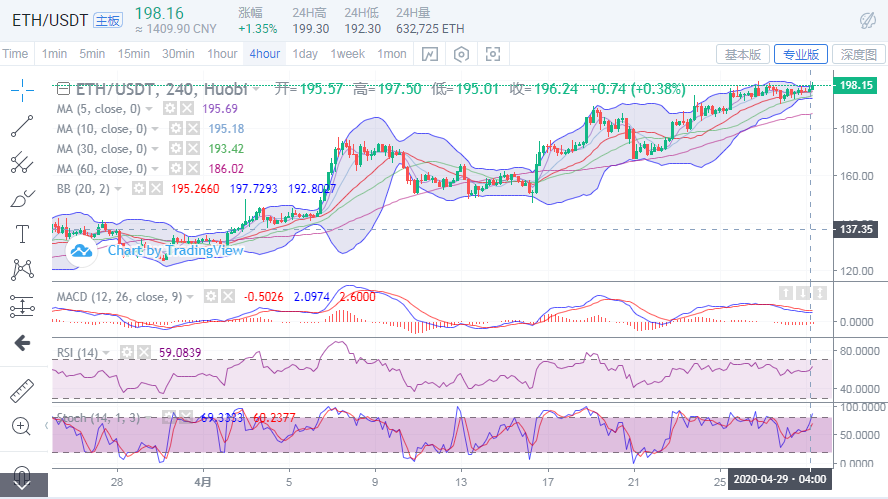Open chart settings hexagon icon

point(462,54)
